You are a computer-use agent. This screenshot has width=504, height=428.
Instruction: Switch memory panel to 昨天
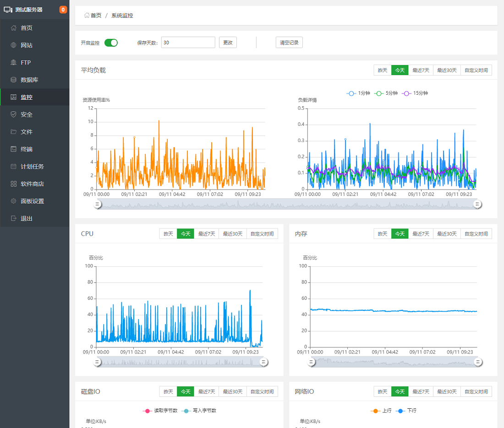(x=382, y=234)
